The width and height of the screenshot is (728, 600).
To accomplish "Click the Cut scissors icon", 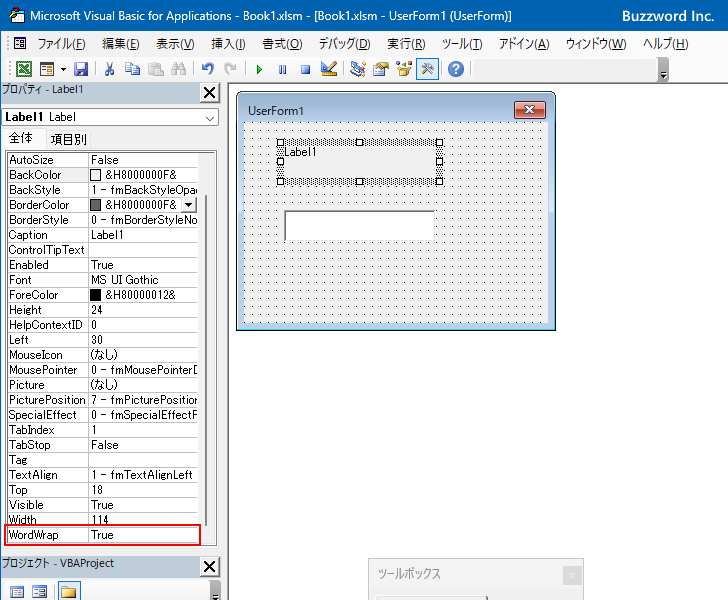I will (110, 69).
